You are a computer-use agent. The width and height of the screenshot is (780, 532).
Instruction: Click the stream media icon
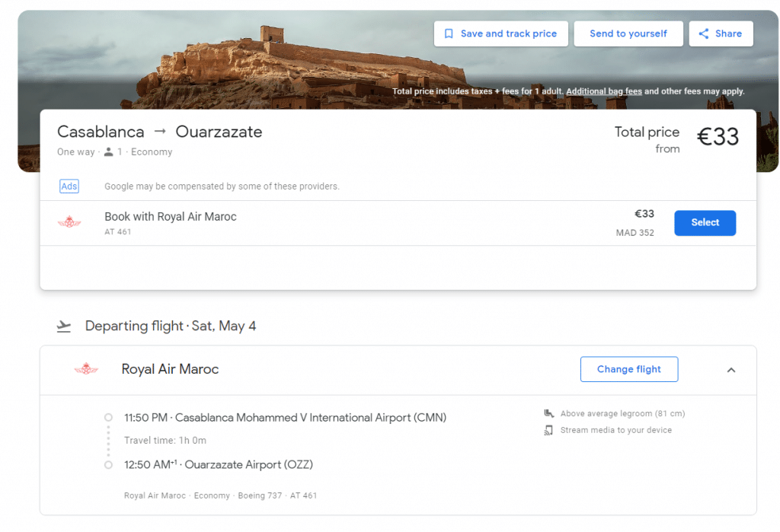click(548, 430)
